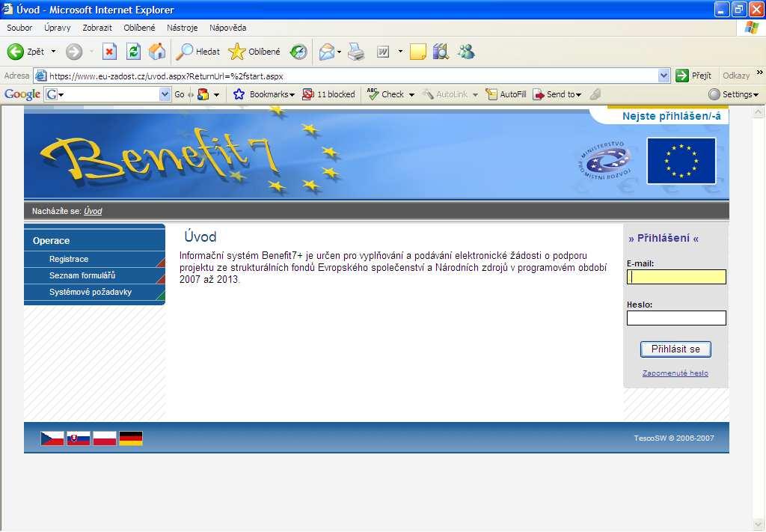This screenshot has width=766, height=532.
Task: Click the grey Forward arrow button
Action: 74,52
